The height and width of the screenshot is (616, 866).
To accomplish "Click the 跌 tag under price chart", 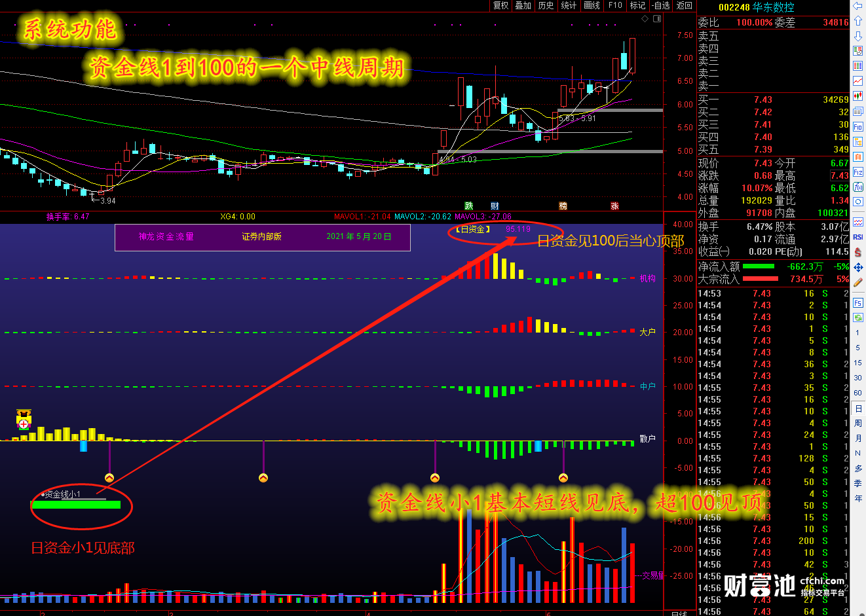I will coord(468,206).
